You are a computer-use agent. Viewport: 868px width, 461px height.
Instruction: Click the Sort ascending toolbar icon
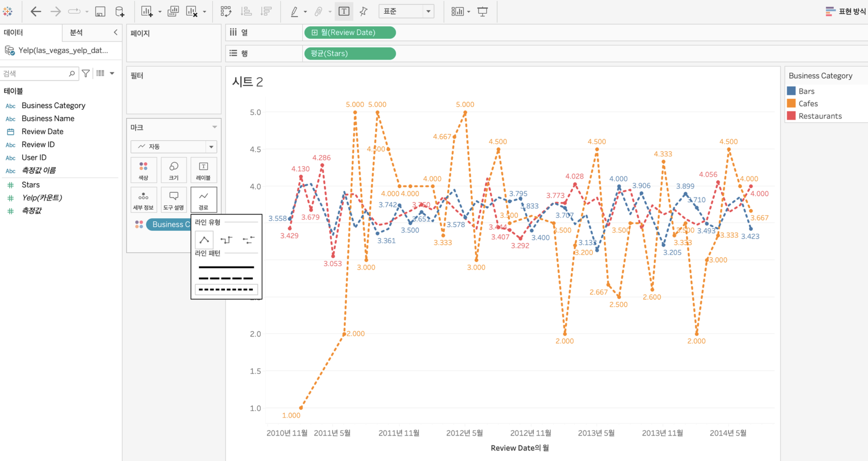pyautogui.click(x=246, y=12)
